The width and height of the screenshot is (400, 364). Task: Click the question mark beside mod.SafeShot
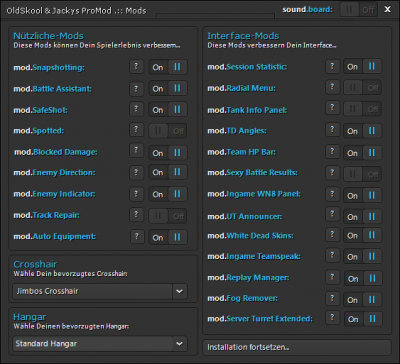click(x=136, y=109)
